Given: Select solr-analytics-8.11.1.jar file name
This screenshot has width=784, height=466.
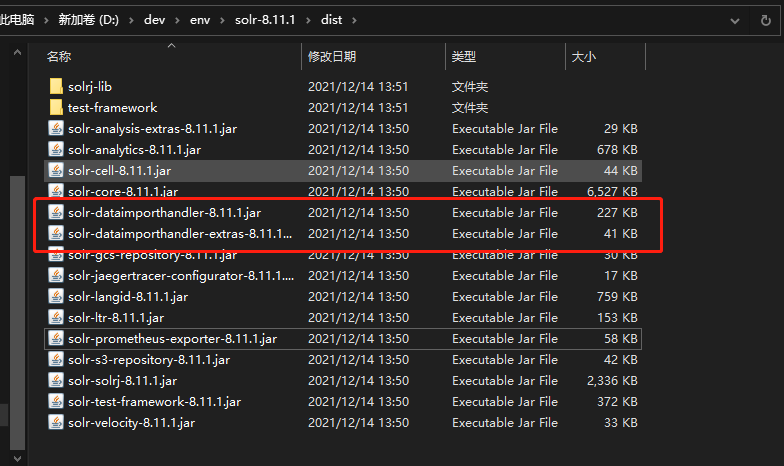Looking at the screenshot, I should (x=134, y=150).
